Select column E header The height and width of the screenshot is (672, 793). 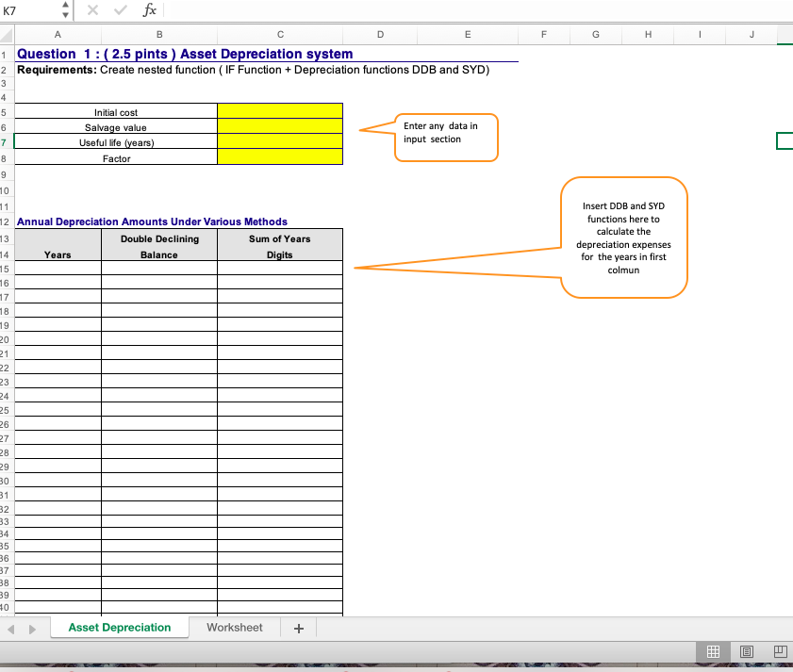468,34
